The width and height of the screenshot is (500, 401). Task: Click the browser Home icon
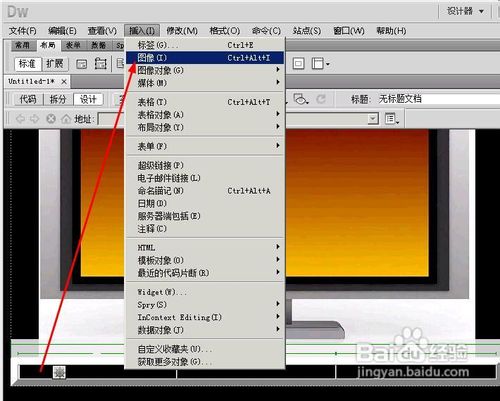pyautogui.click(x=66, y=119)
